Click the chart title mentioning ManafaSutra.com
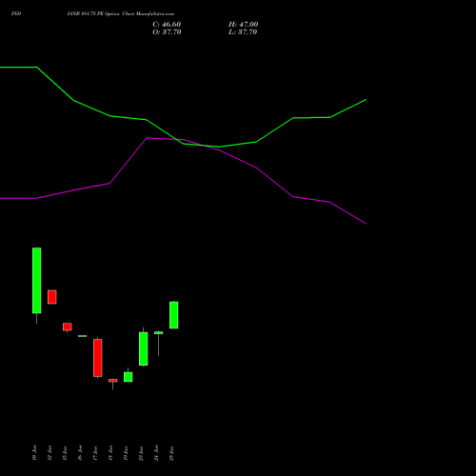The height and width of the screenshot is (476, 476). pos(121,14)
